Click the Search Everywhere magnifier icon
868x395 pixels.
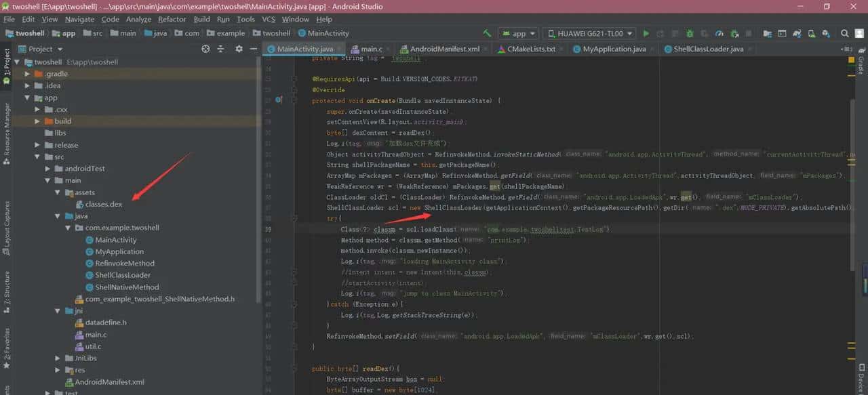point(844,33)
